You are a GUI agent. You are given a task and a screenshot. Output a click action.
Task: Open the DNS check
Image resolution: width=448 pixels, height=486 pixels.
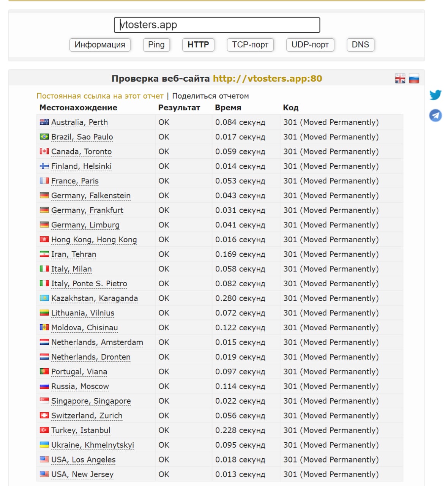tap(360, 45)
